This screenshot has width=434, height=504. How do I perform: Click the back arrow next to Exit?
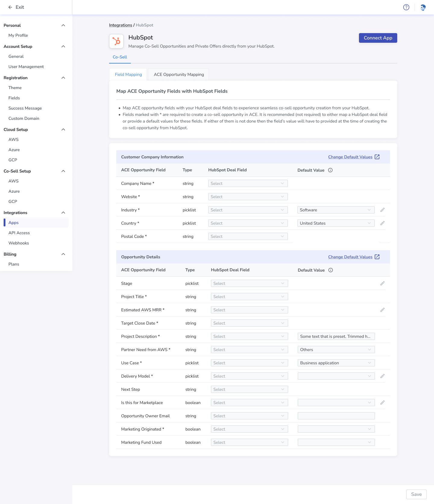tap(10, 7)
